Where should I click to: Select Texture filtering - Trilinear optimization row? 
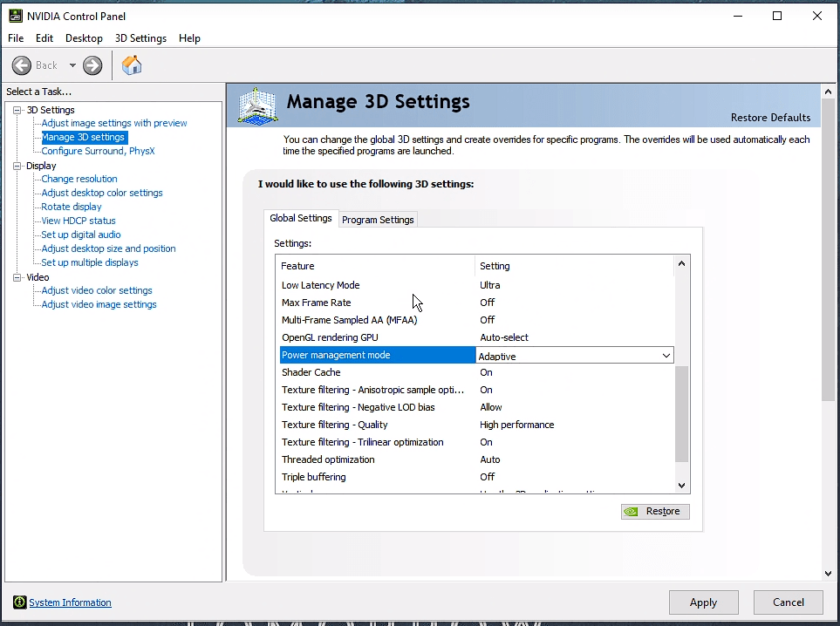pyautogui.click(x=477, y=442)
